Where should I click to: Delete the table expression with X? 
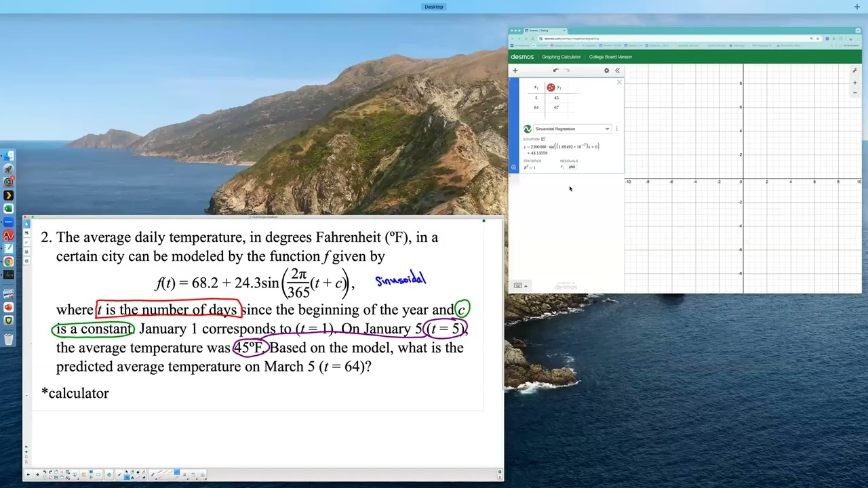[x=619, y=82]
